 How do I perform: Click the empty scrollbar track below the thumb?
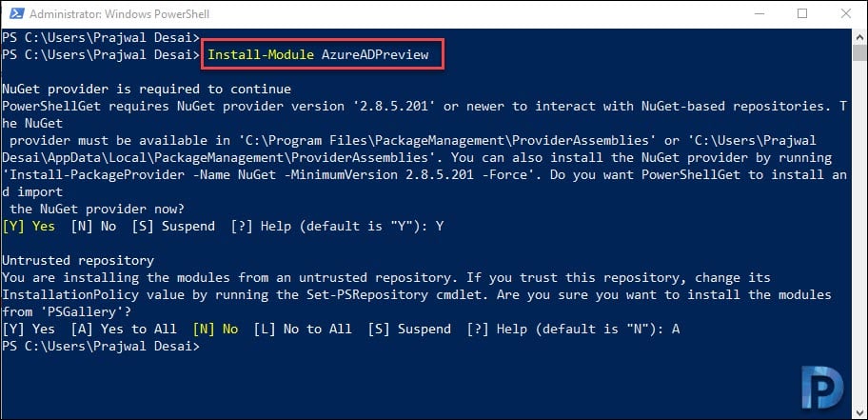[859, 232]
